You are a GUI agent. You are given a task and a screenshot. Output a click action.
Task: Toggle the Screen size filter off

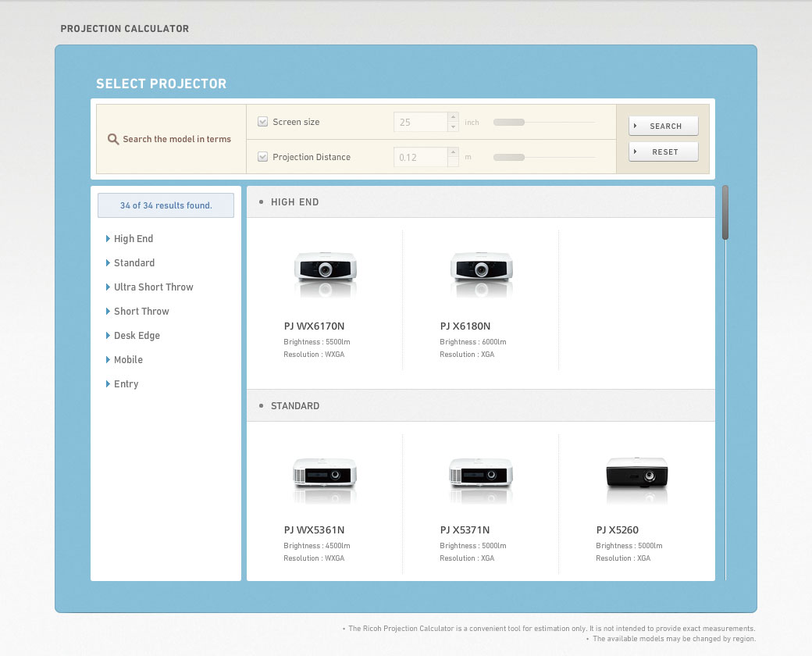263,122
